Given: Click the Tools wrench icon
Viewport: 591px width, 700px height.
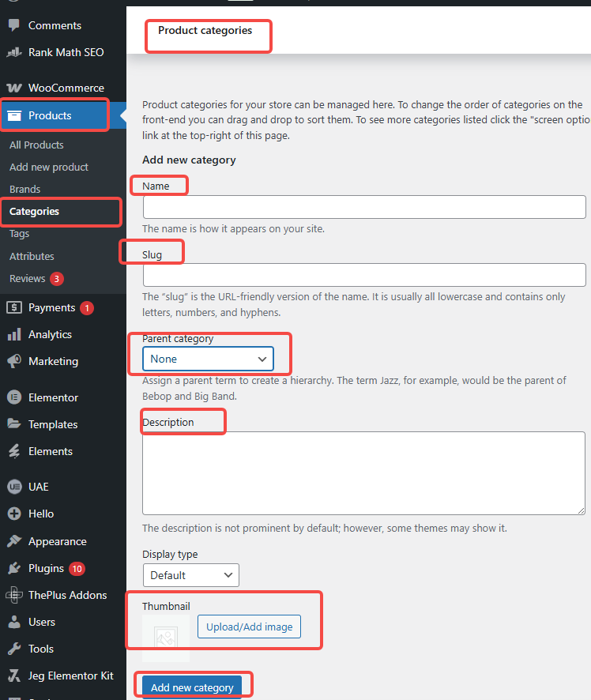Looking at the screenshot, I should pyautogui.click(x=14, y=649).
